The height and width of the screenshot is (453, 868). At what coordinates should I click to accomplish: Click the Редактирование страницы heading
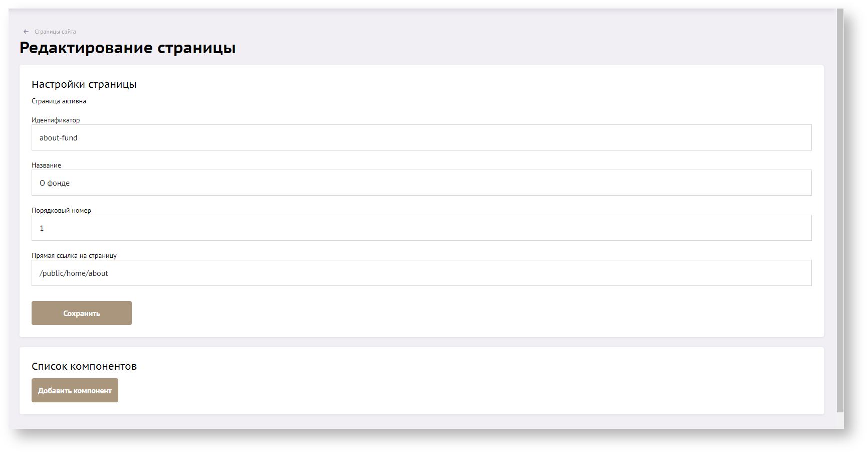127,48
